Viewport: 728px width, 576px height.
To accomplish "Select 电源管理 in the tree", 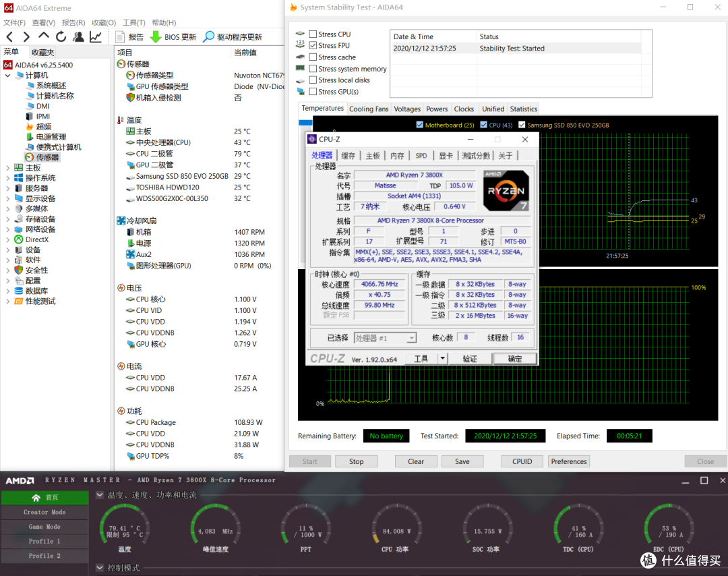I will (51, 136).
